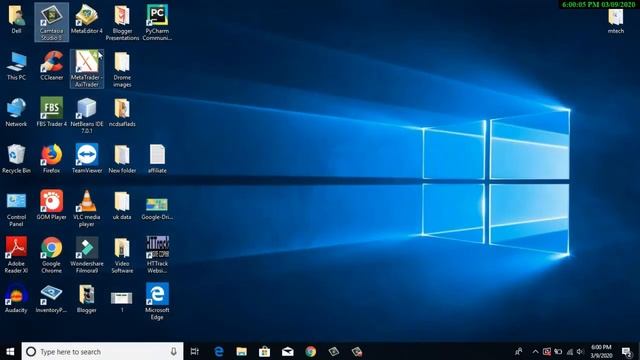Image resolution: width=640 pixels, height=360 pixels.
Task: Select the Dell user folder icon
Action: pyautogui.click(x=16, y=19)
